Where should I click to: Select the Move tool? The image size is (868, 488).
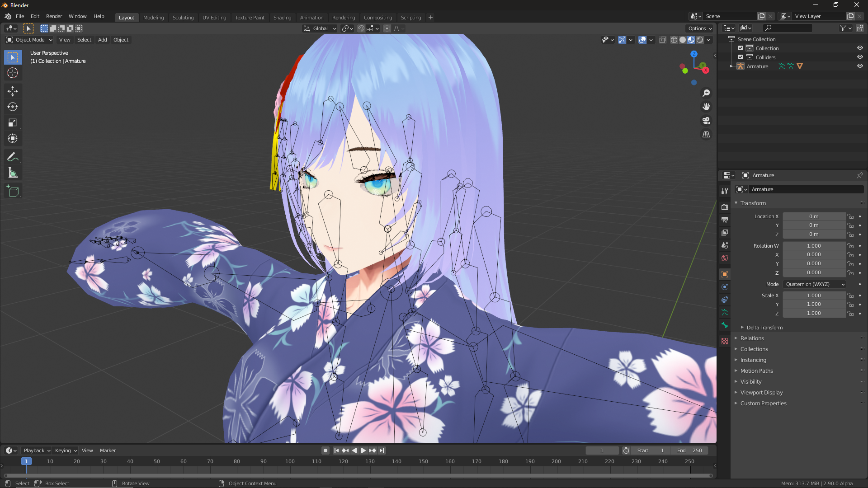click(x=13, y=91)
